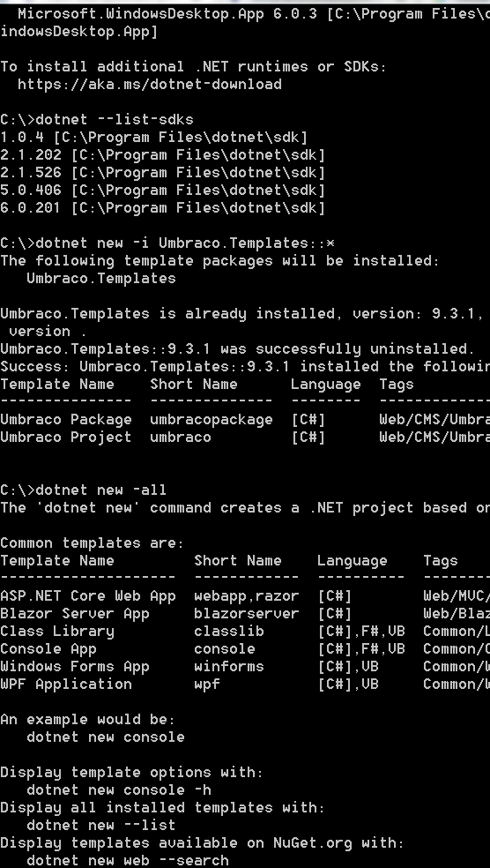Click the 2.1.202 SDK entry
The image size is (490, 868).
162,155
